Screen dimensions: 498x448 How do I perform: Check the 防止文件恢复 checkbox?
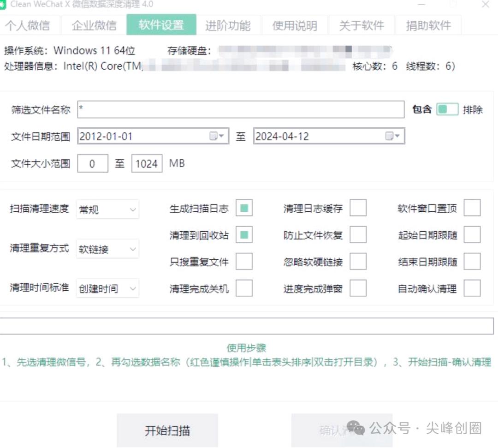coord(358,235)
